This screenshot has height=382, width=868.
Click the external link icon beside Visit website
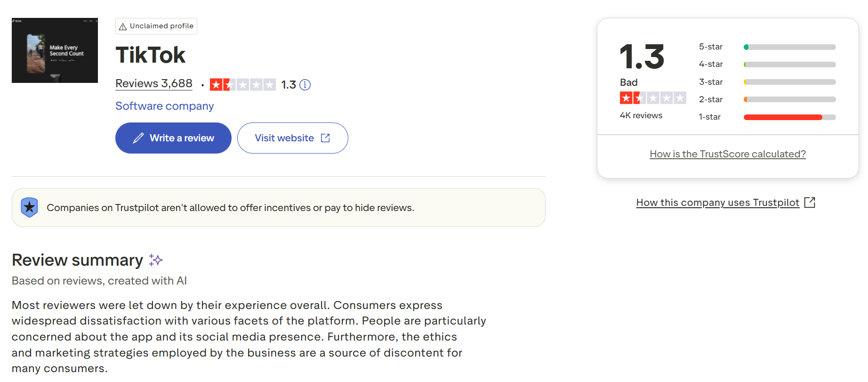pos(325,138)
